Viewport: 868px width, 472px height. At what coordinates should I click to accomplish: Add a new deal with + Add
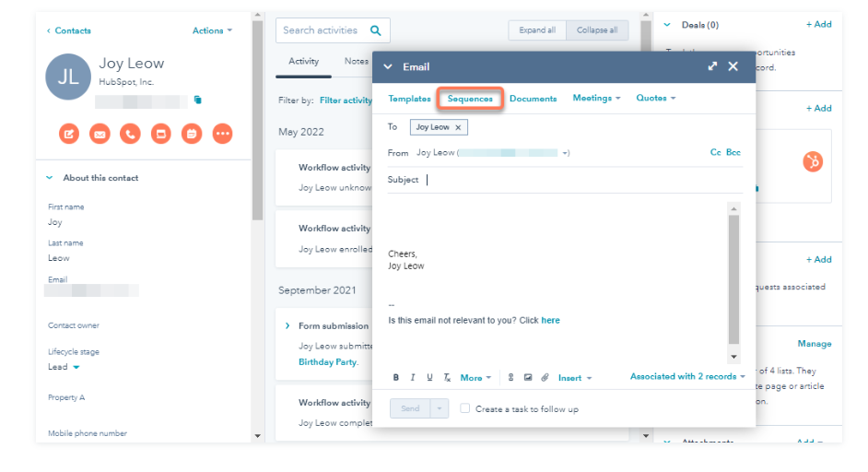point(819,24)
